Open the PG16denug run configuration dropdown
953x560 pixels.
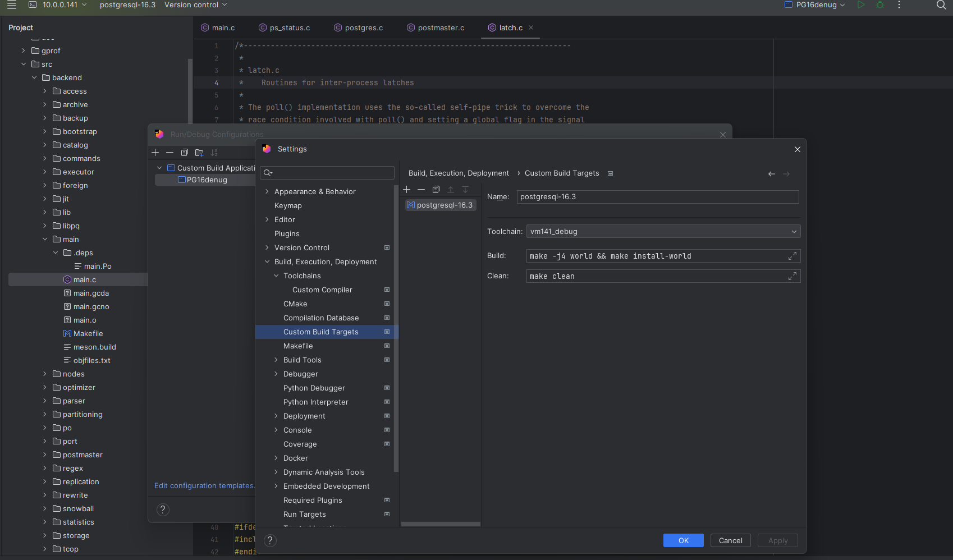coord(814,4)
